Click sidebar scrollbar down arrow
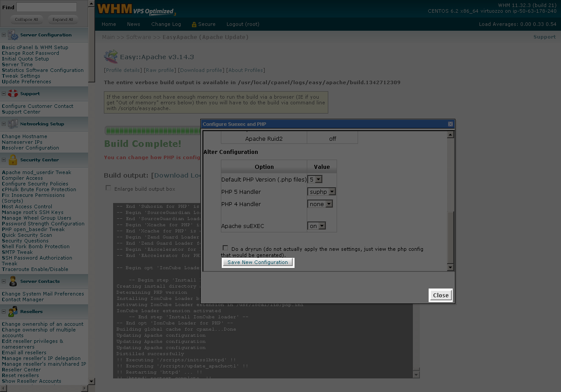561x392 pixels. (91, 381)
